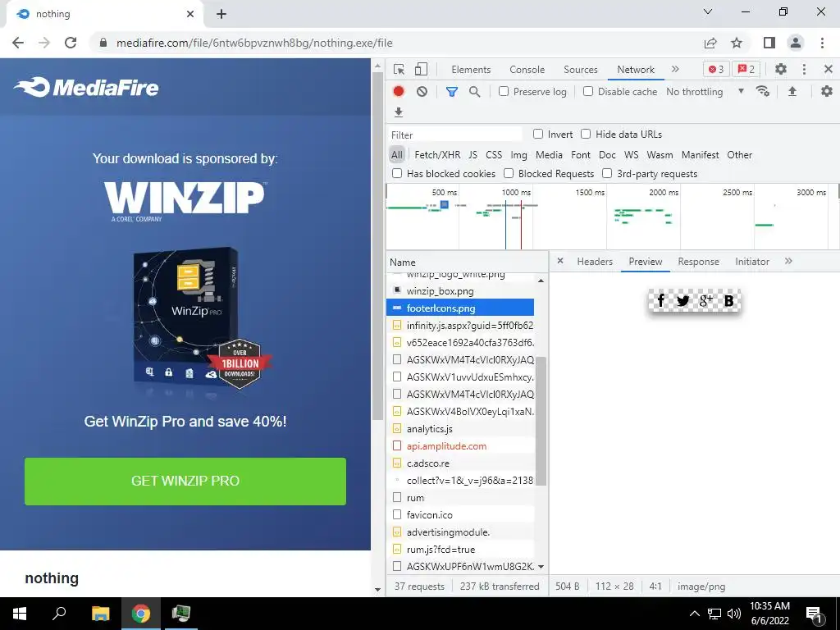Open network conditions wifi icon
Image resolution: width=840 pixels, height=630 pixels.
(763, 91)
